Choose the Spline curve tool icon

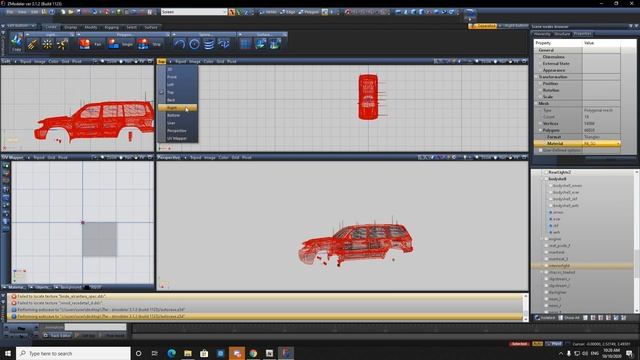click(x=224, y=44)
